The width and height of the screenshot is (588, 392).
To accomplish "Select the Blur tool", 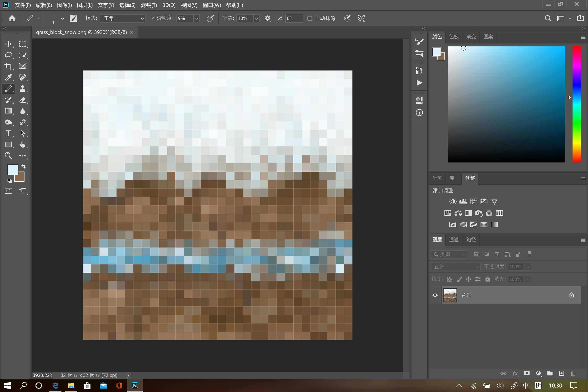I will pyautogui.click(x=23, y=111).
